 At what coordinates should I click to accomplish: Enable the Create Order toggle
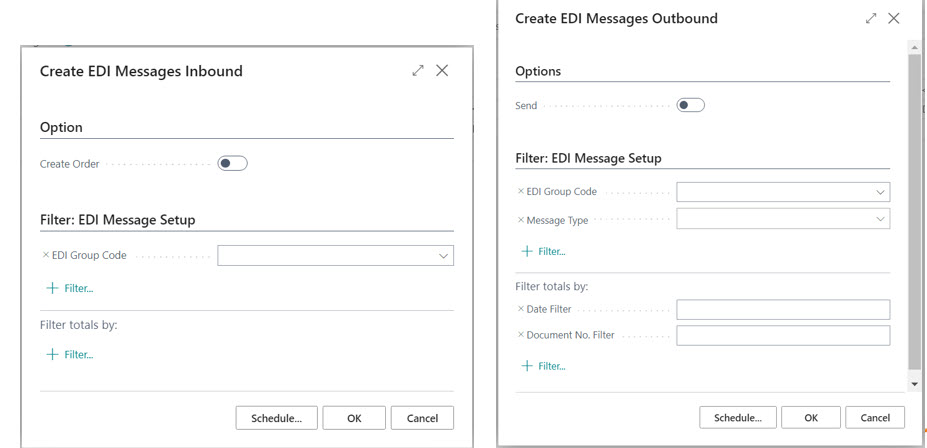pyautogui.click(x=232, y=164)
